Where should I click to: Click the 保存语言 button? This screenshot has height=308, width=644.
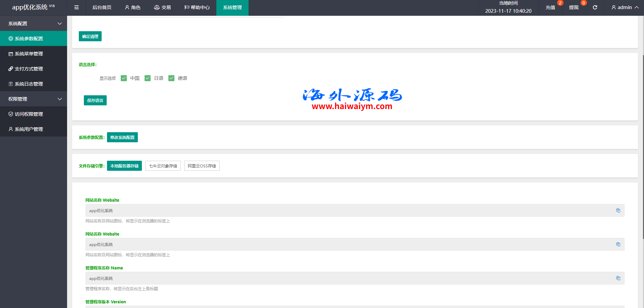[95, 100]
